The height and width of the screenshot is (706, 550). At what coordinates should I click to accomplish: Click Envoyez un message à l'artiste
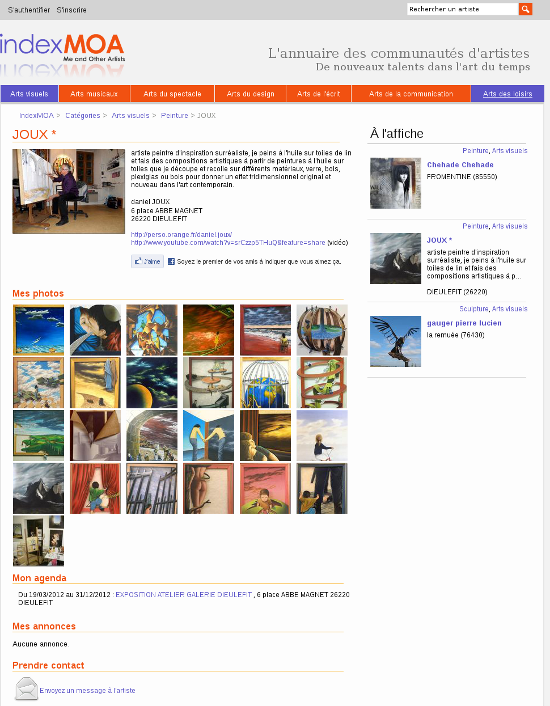pos(87,690)
